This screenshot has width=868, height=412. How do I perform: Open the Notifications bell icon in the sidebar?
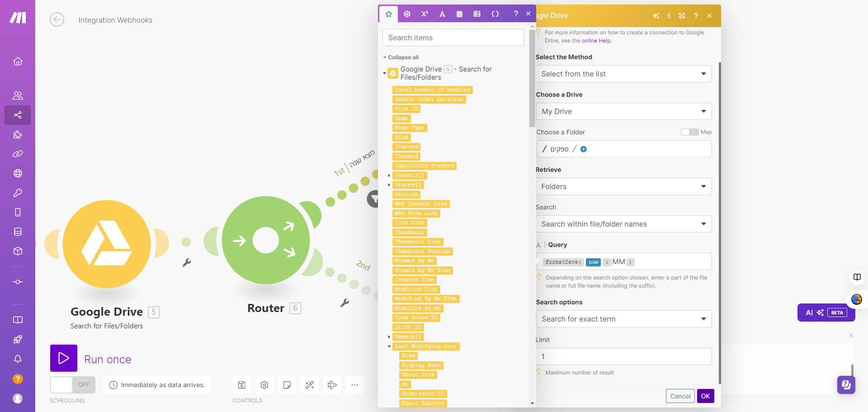(x=18, y=359)
